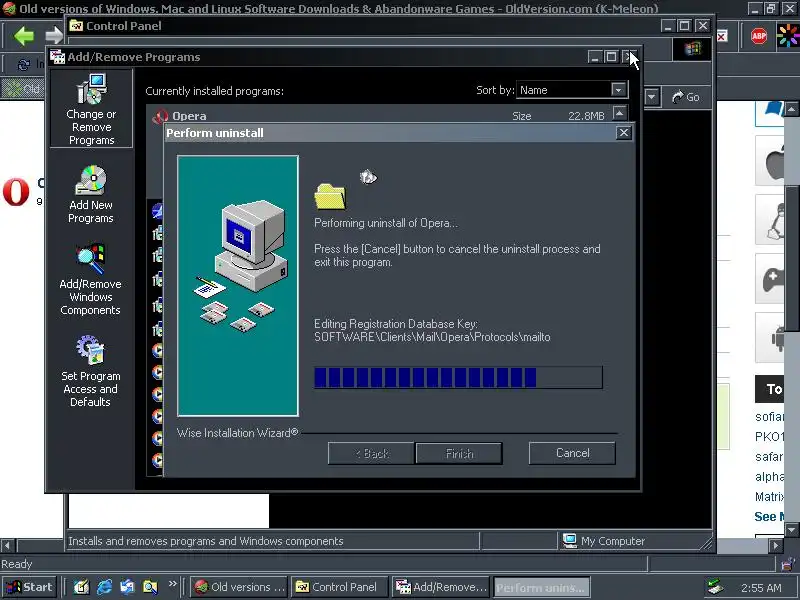Image resolution: width=800 pixels, height=600 pixels.
Task: Open Add/Remove Windows Components
Action: pos(90,280)
